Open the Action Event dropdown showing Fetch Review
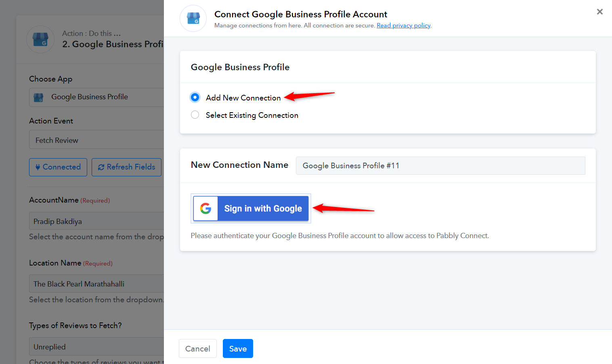The height and width of the screenshot is (364, 612). [96, 140]
